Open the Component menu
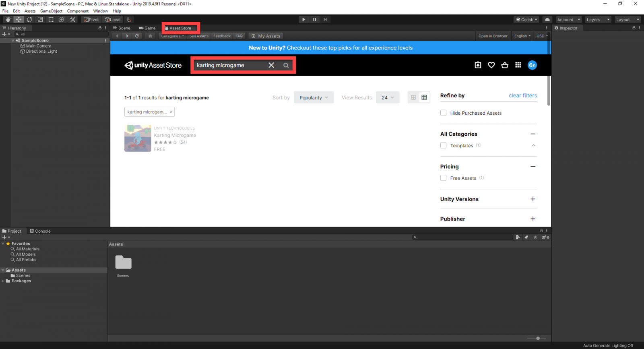 (x=78, y=11)
